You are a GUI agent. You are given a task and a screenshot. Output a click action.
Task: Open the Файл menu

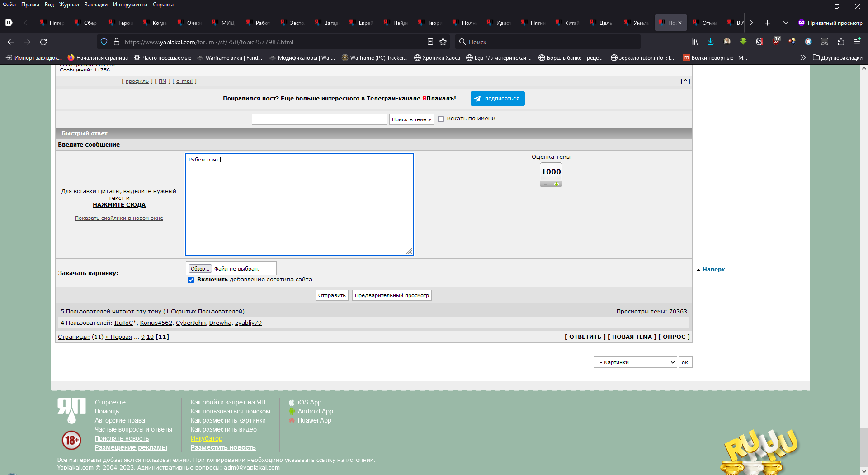coord(9,5)
